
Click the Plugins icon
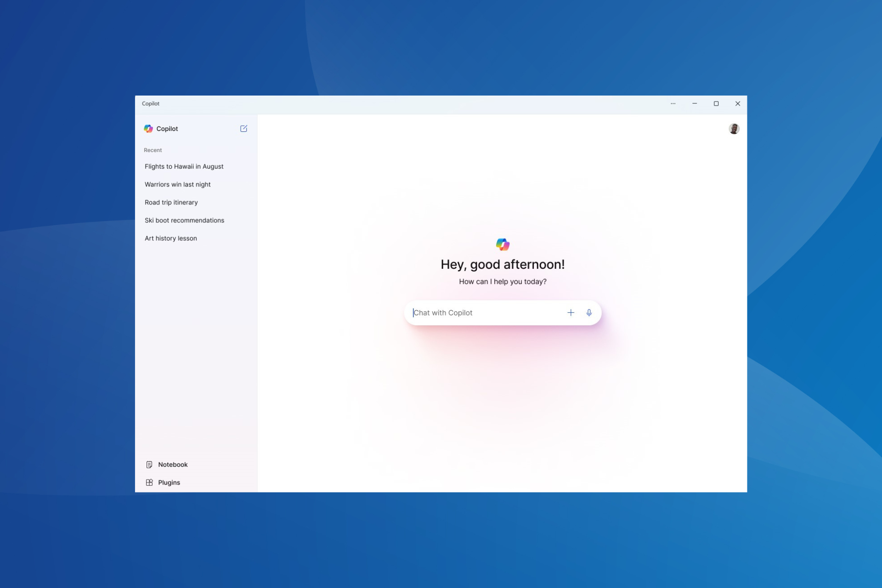coord(149,482)
